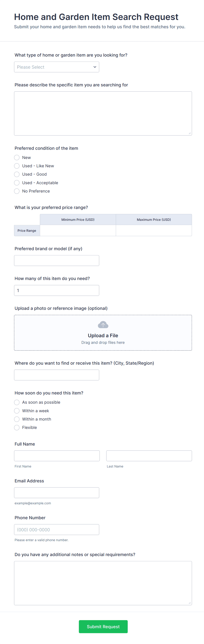This screenshot has height=644, width=204.
Task: Choose As soon as possible option
Action: [17, 402]
